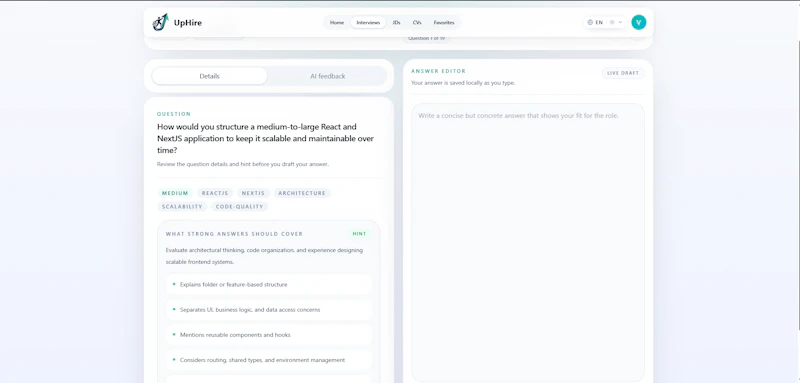Expand the header settings chevron
Screen dimensions: 800x383
(x=620, y=22)
